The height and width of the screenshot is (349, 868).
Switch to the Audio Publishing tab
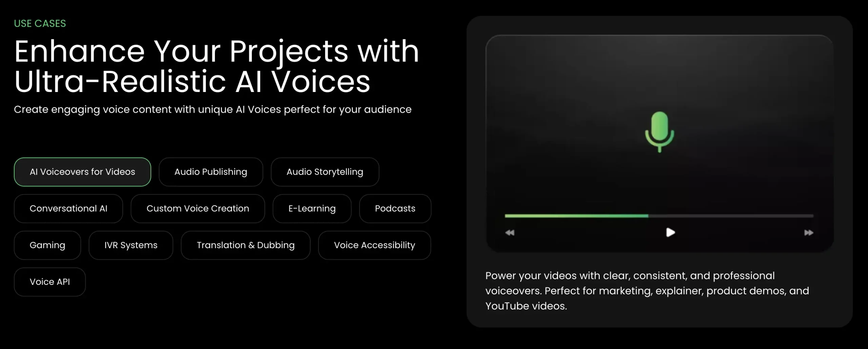(x=211, y=172)
